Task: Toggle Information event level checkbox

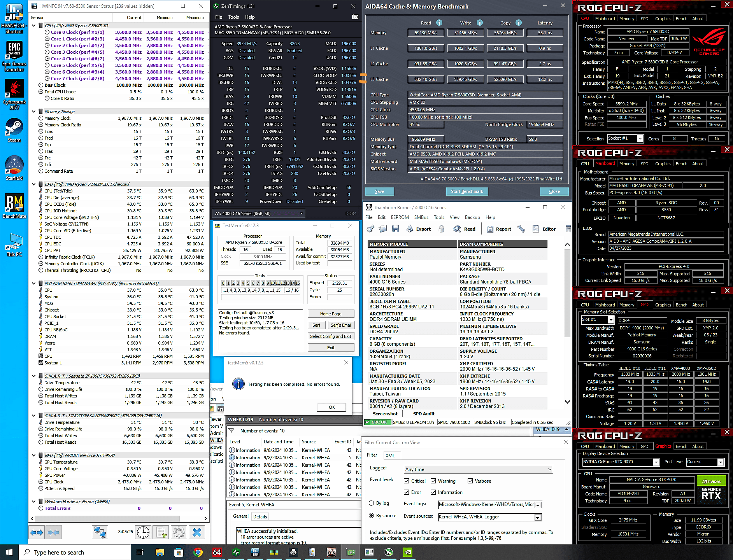Action: point(433,492)
